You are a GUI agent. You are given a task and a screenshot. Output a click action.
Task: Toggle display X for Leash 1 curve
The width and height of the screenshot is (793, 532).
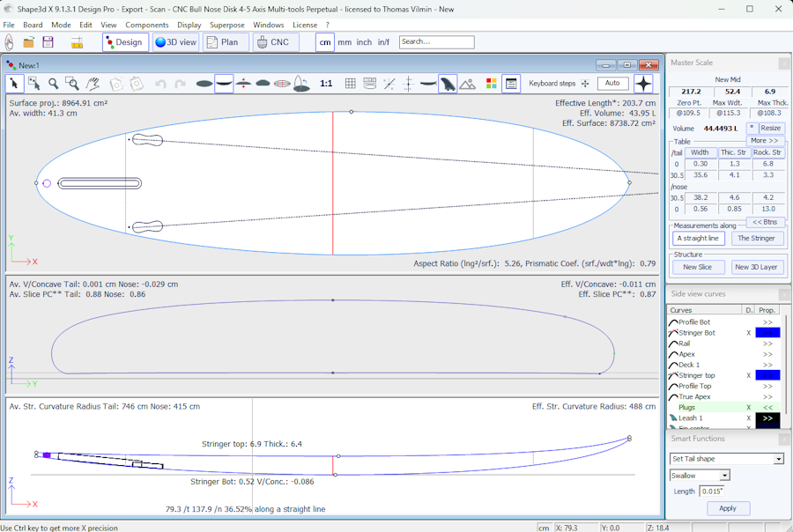[749, 418]
